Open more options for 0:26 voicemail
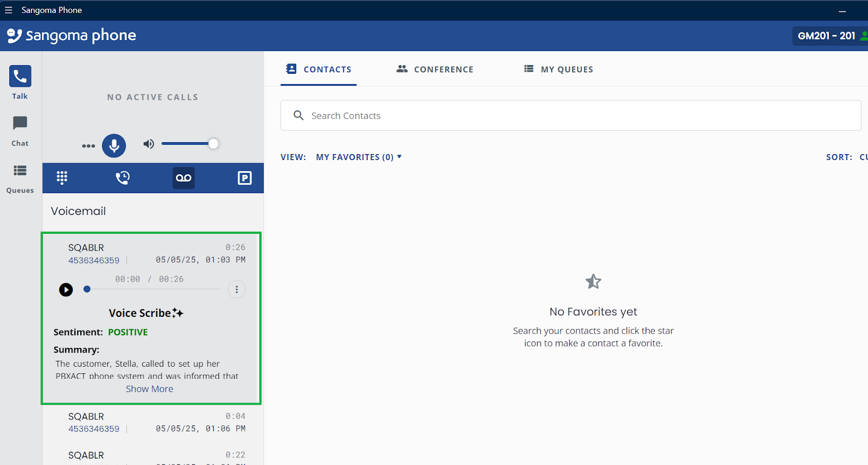Screen dimensions: 868x465 click(237, 290)
